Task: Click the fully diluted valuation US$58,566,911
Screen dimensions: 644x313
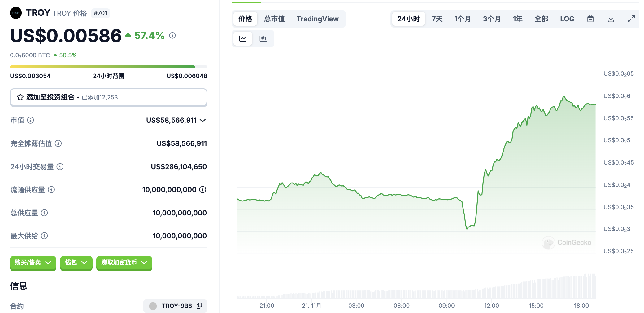Action: 182,143
